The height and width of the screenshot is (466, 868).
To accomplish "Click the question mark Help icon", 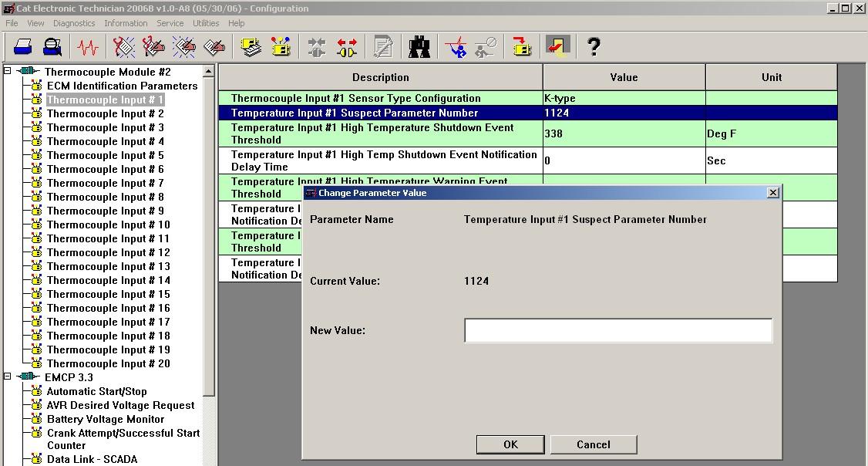I will click(594, 46).
